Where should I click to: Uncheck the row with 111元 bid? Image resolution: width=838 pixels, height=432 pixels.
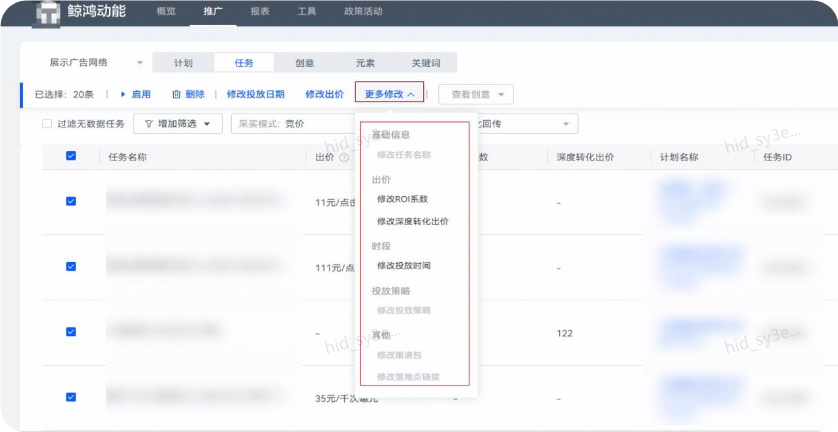click(x=71, y=266)
